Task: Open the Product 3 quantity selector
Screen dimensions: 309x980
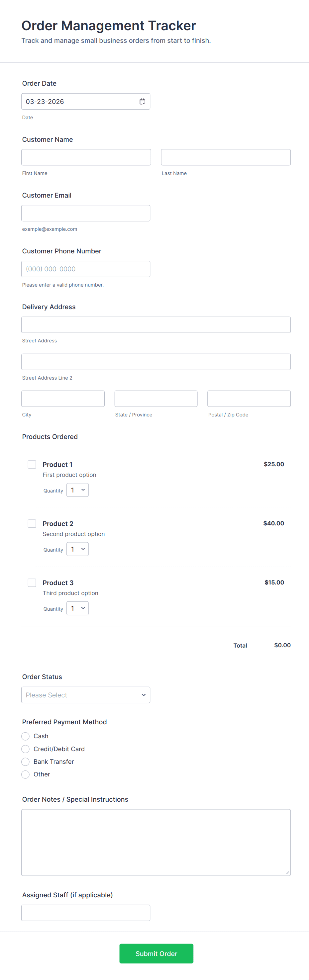Action: [x=77, y=608]
